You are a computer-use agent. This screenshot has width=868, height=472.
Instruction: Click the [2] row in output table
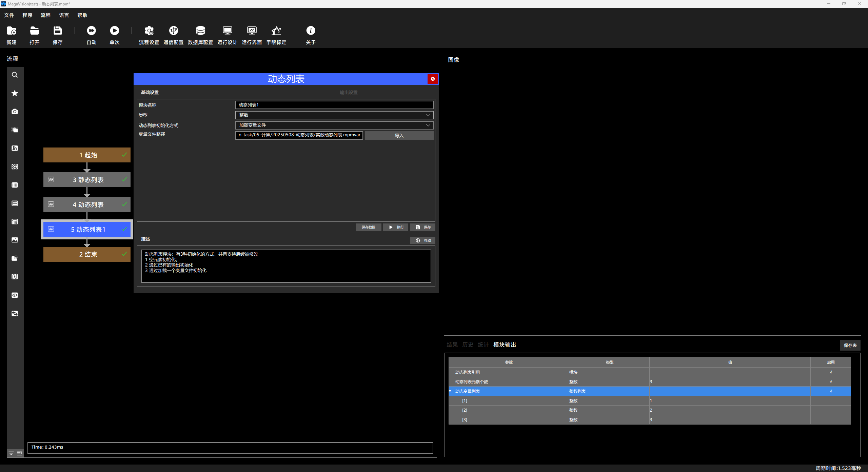[x=650, y=410]
